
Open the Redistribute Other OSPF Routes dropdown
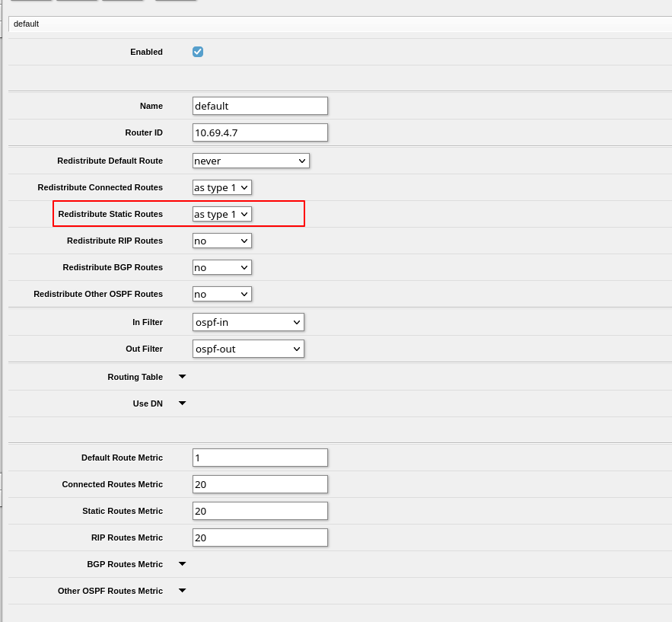222,294
